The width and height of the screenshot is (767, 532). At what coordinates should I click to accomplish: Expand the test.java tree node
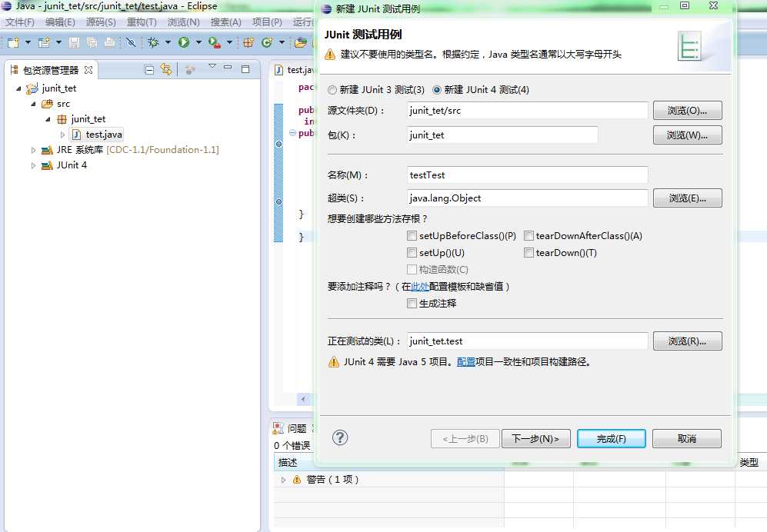click(x=62, y=135)
